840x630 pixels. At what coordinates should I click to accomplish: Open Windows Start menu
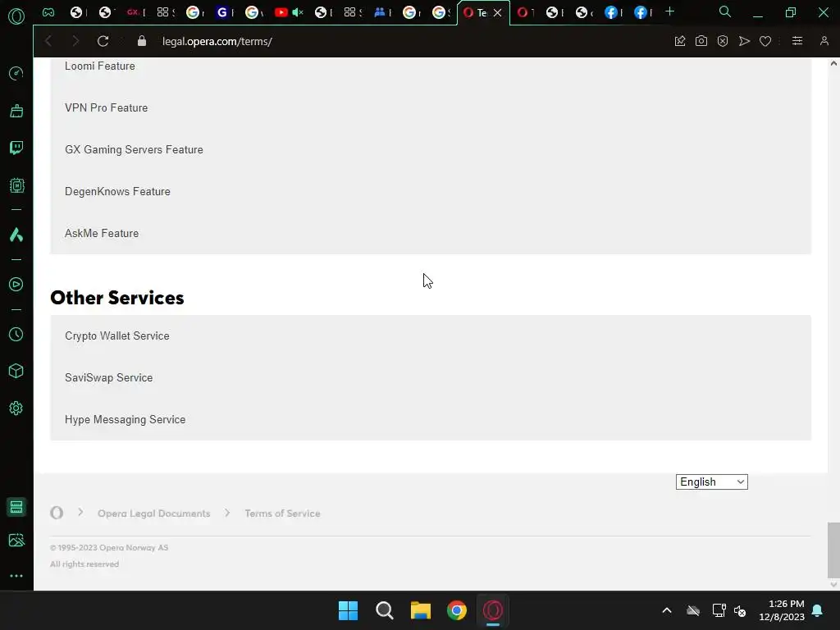[x=348, y=610]
